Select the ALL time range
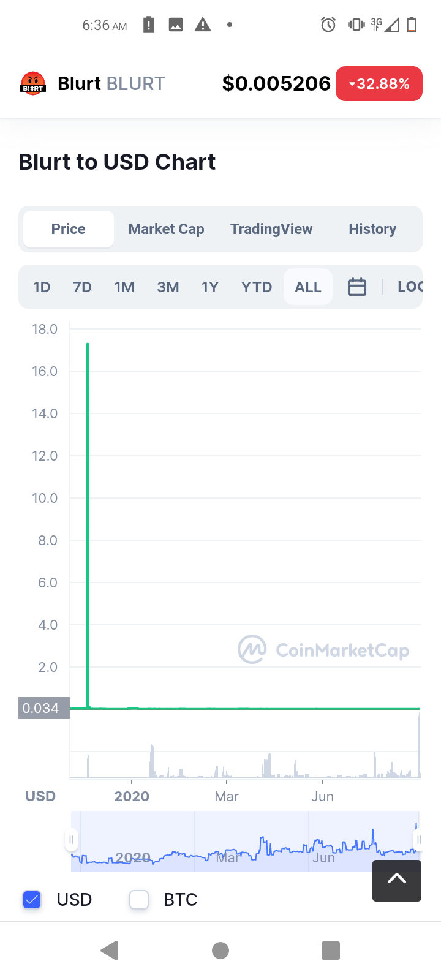The height and width of the screenshot is (980, 441). (308, 287)
